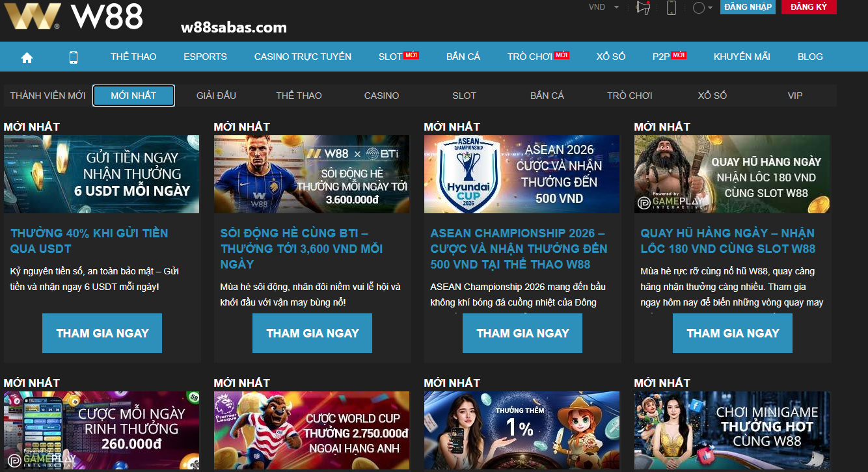Image resolution: width=868 pixels, height=472 pixels.
Task: Open the THƯỞNG THÊM 1% banner
Action: (522, 431)
